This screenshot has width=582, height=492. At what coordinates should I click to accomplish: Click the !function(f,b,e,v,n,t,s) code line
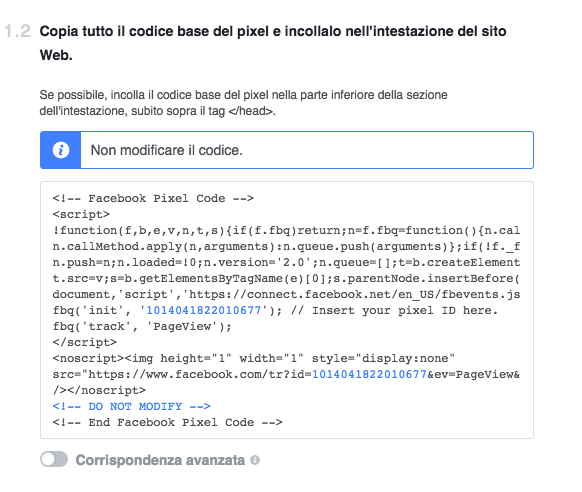(x=286, y=230)
